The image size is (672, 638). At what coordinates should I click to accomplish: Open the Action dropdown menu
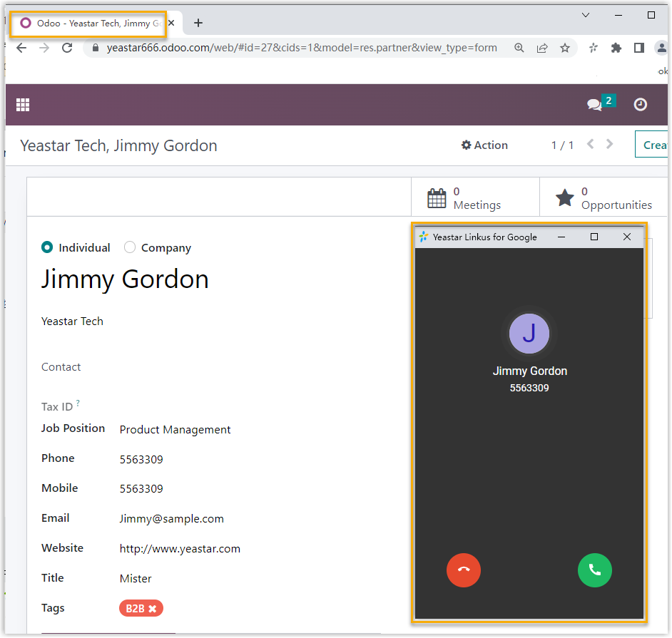point(485,145)
